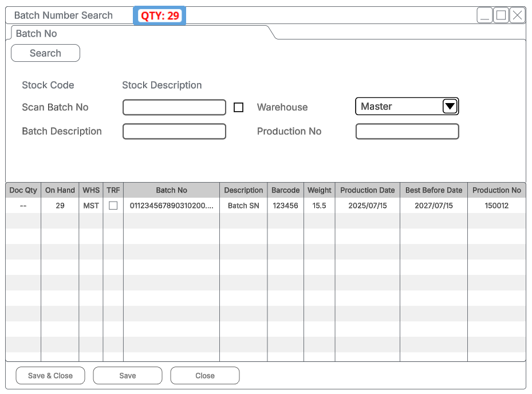Click the Search button
Viewport: 532px width, 394px height.
point(45,53)
